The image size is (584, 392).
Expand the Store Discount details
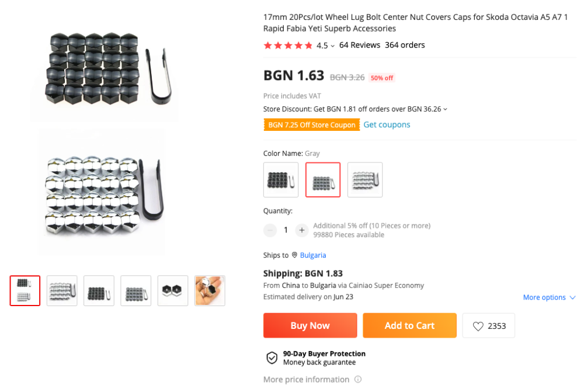pos(445,109)
